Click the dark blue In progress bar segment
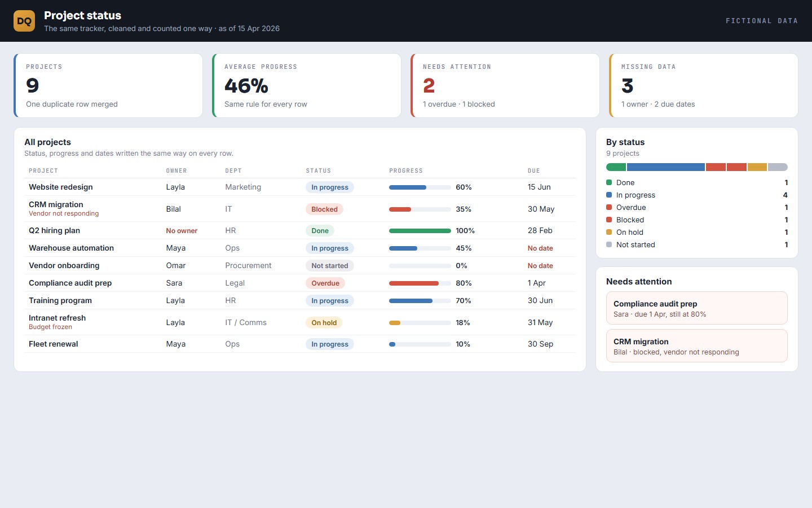Viewport: 812px width, 508px height. pyautogui.click(x=666, y=167)
